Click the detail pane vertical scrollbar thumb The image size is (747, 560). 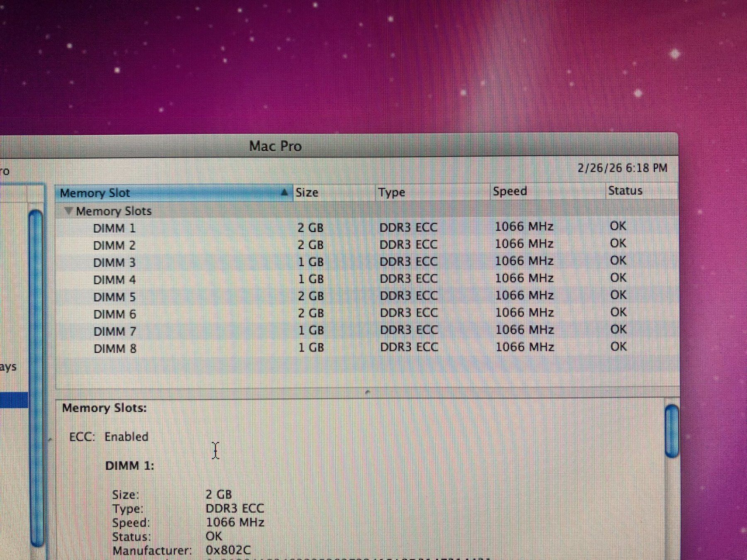672,431
